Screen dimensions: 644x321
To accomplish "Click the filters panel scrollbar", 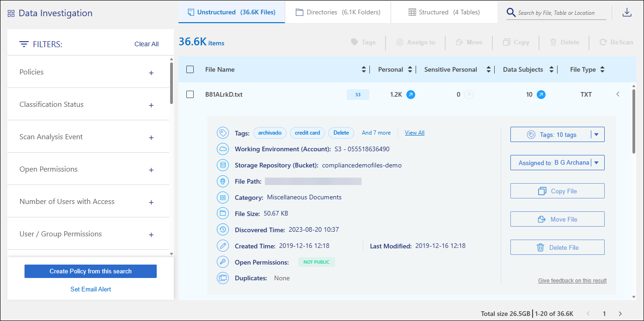I will click(x=172, y=83).
